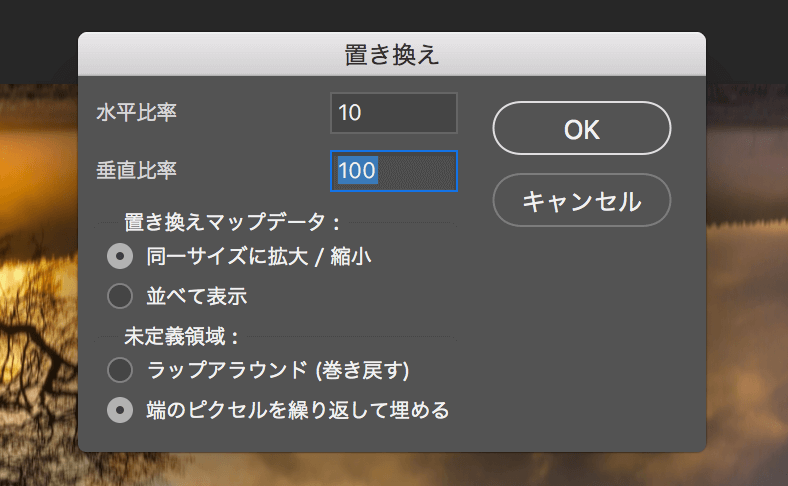Image resolution: width=788 pixels, height=486 pixels.
Task: Click the highlighted 100 text selection
Action: (x=357, y=170)
